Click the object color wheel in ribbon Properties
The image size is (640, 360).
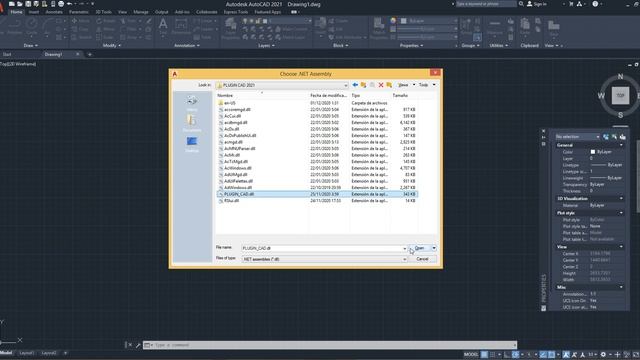coord(393,20)
